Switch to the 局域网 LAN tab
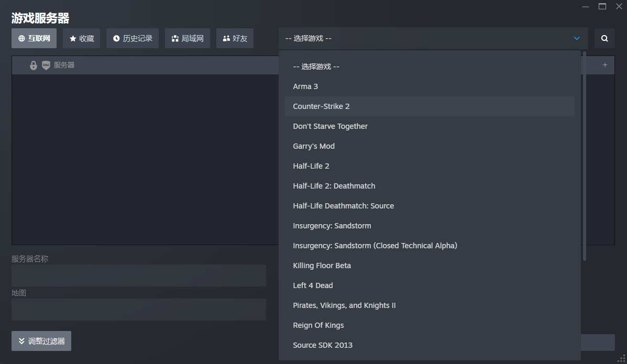This screenshot has height=364, width=627. pyautogui.click(x=188, y=38)
